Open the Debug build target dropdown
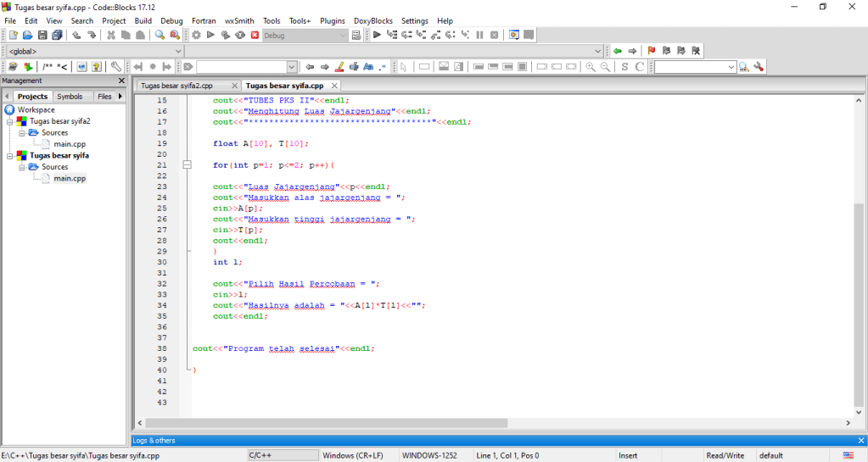The image size is (868, 462). [344, 36]
